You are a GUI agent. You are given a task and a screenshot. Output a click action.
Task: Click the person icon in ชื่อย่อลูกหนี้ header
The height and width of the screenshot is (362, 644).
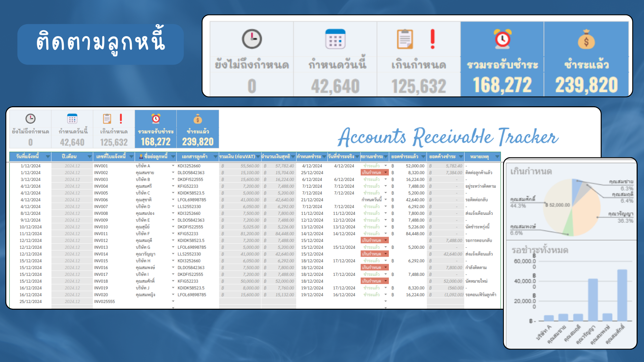tap(141, 157)
